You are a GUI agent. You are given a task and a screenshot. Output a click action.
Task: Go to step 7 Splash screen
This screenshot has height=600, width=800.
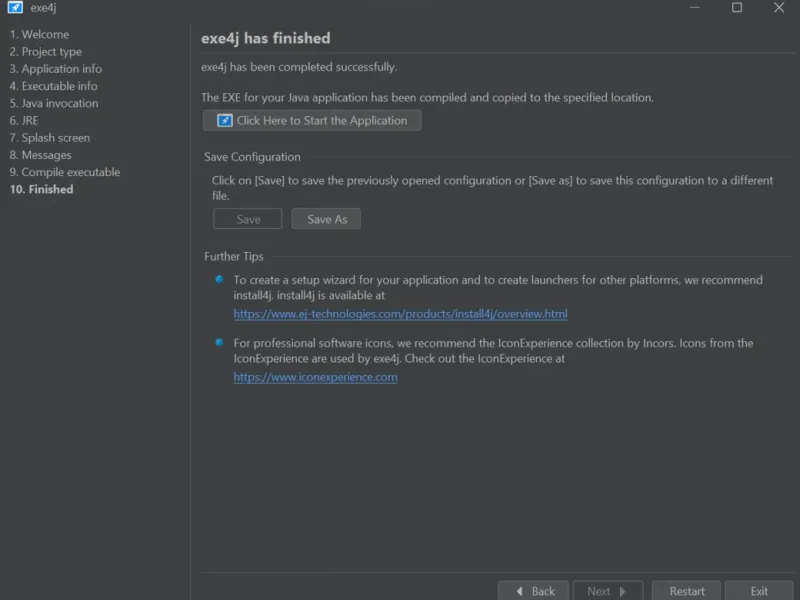point(49,138)
